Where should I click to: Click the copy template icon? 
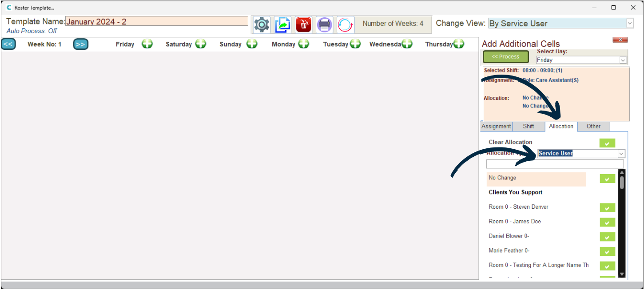[x=282, y=24]
